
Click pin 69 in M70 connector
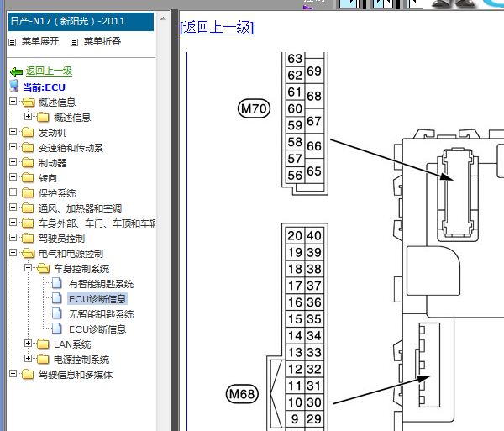pos(314,71)
